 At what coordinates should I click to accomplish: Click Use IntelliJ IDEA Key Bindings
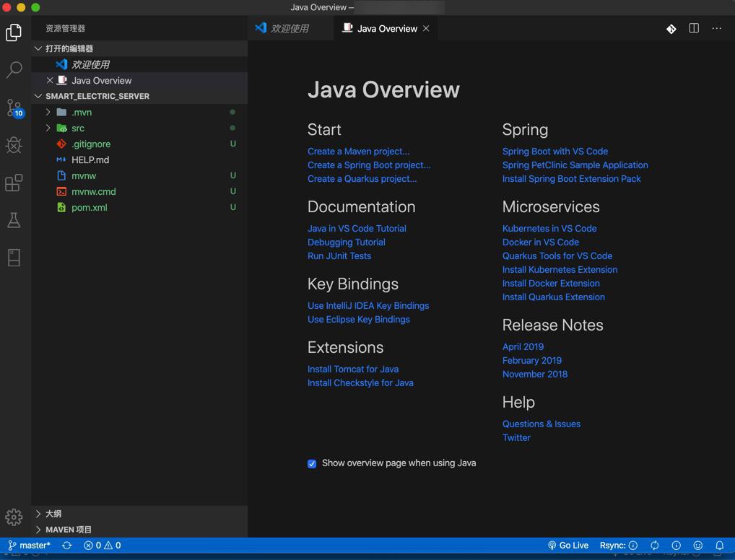click(368, 305)
